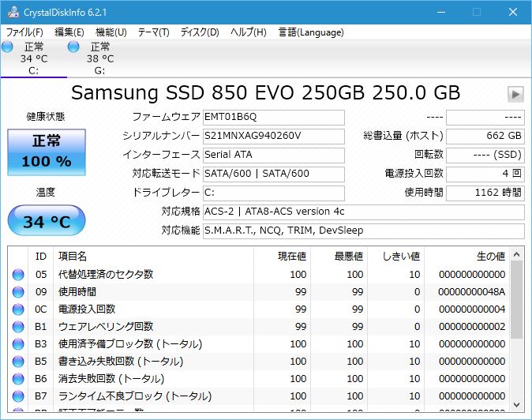Select the G: disk tab at 38 °C

(100, 58)
